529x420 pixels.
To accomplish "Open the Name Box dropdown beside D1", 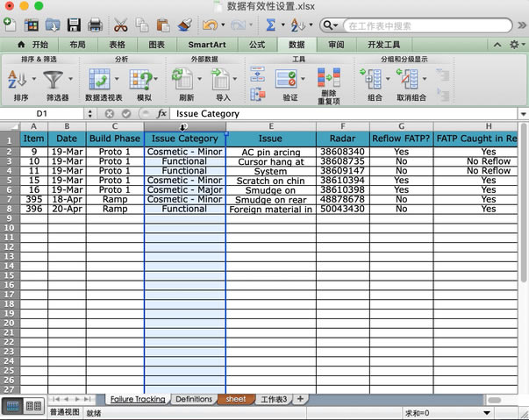I will 90,114.
